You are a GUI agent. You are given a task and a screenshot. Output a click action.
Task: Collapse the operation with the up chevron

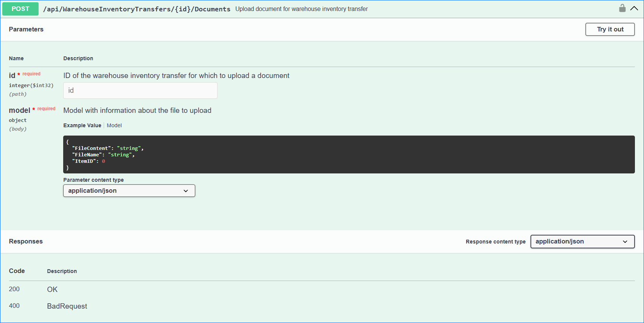click(634, 8)
